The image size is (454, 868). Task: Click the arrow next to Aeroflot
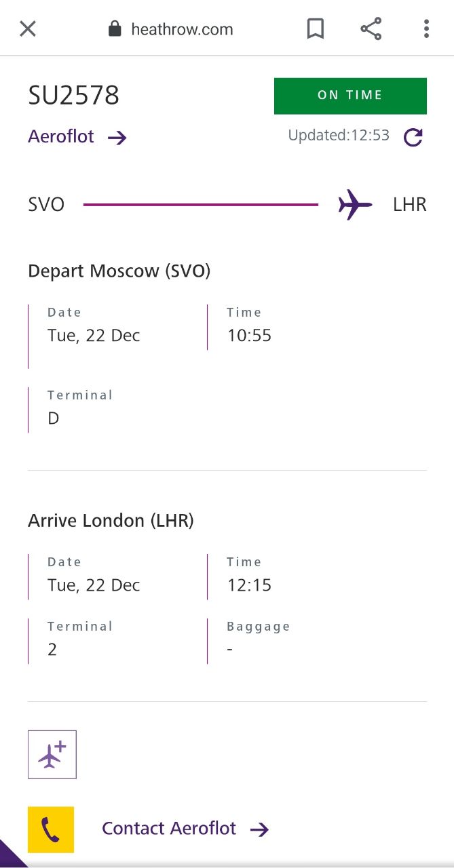(x=117, y=138)
